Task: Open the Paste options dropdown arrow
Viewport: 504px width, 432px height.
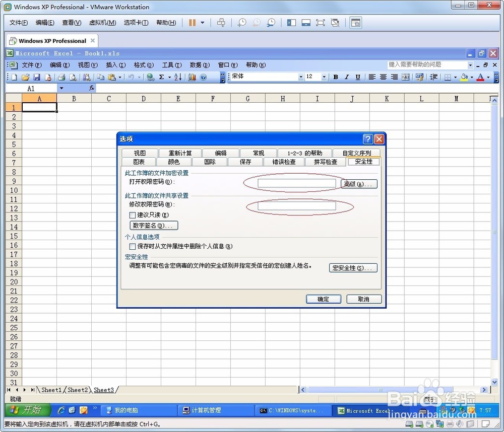Action: point(120,78)
